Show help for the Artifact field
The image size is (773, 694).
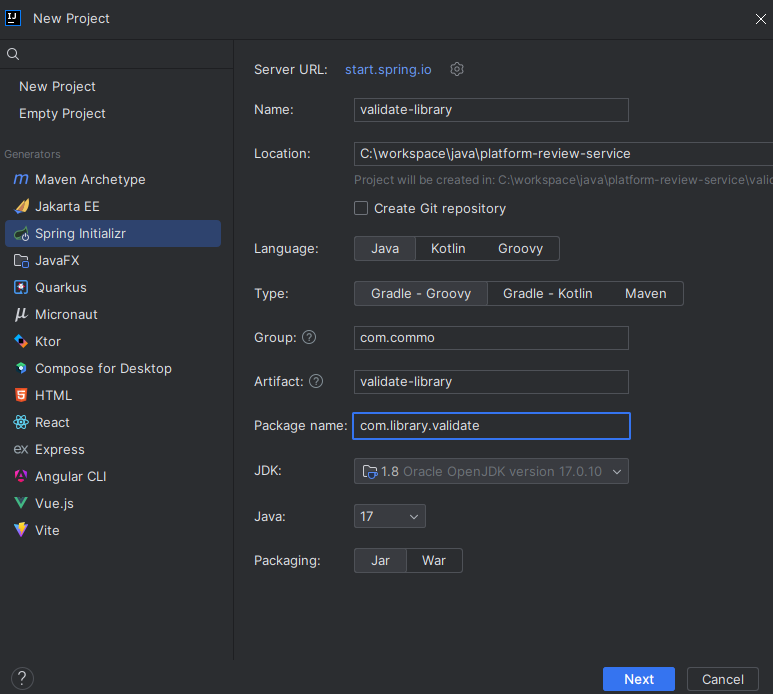316,382
